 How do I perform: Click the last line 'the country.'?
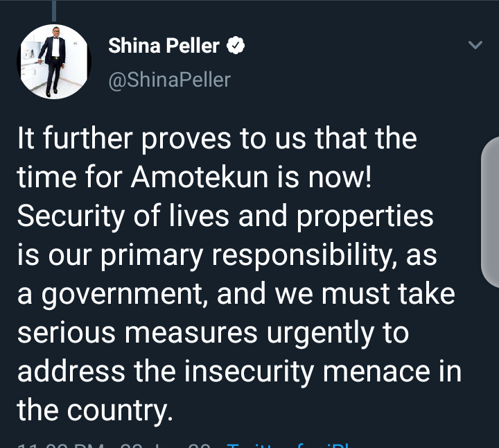click(x=95, y=411)
